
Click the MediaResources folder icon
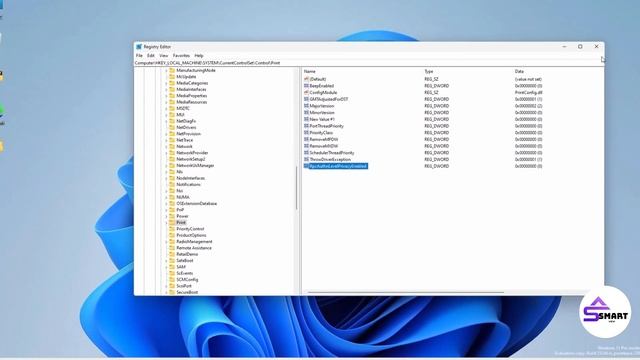172,102
